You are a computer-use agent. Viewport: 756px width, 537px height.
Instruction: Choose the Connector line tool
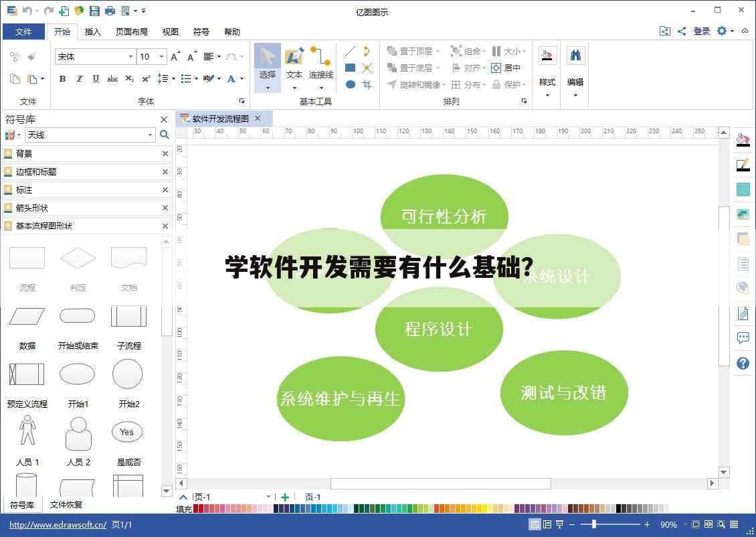tap(320, 67)
